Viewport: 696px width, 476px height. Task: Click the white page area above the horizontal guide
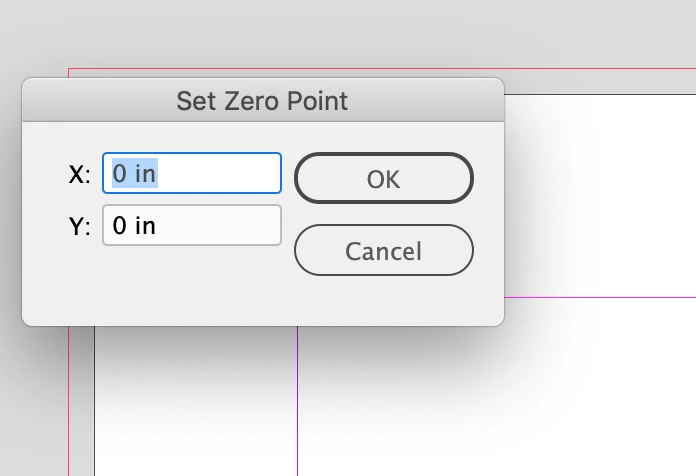pyautogui.click(x=600, y=200)
